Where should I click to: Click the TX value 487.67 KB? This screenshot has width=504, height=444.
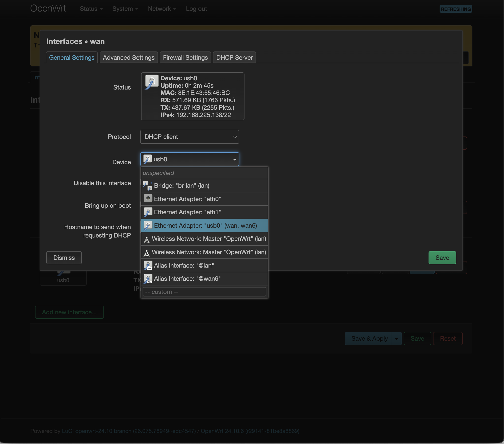pyautogui.click(x=186, y=108)
